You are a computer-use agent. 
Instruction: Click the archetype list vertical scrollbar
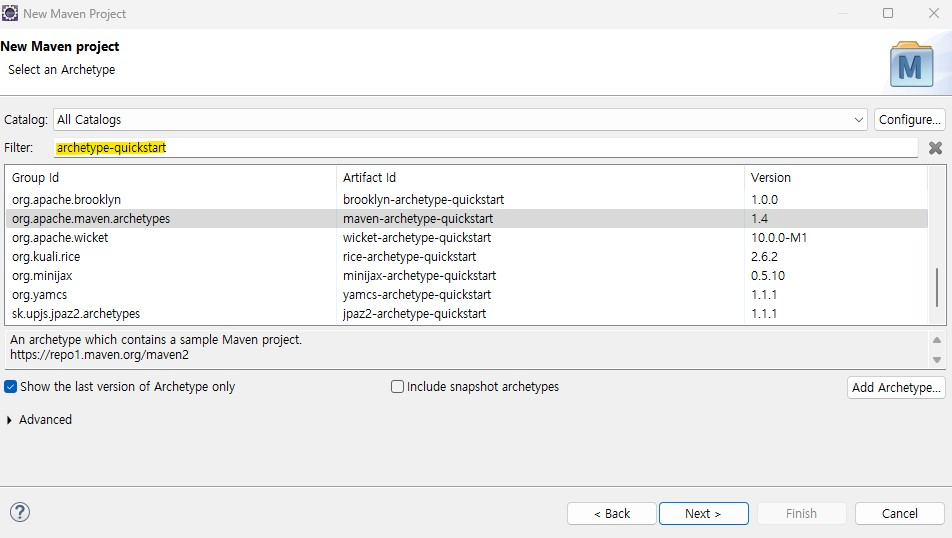[936, 287]
